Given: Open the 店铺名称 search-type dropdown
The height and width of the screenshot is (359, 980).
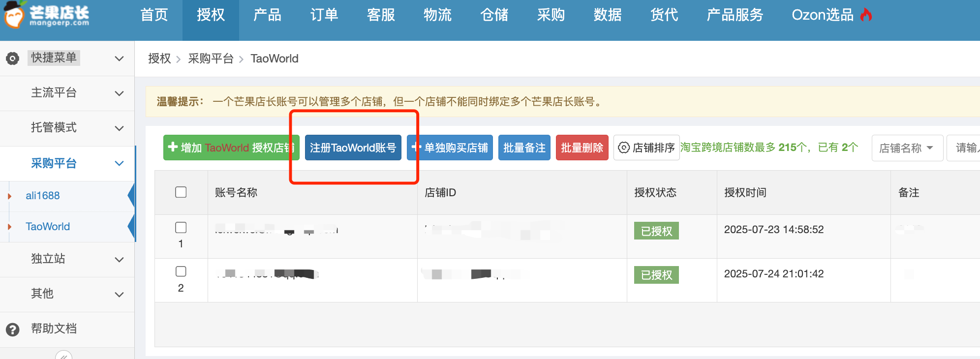Looking at the screenshot, I should tap(907, 148).
